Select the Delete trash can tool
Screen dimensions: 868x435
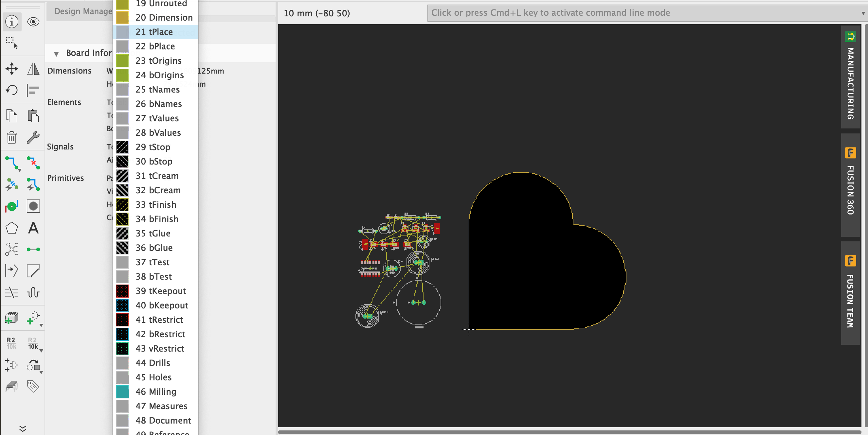coord(12,137)
